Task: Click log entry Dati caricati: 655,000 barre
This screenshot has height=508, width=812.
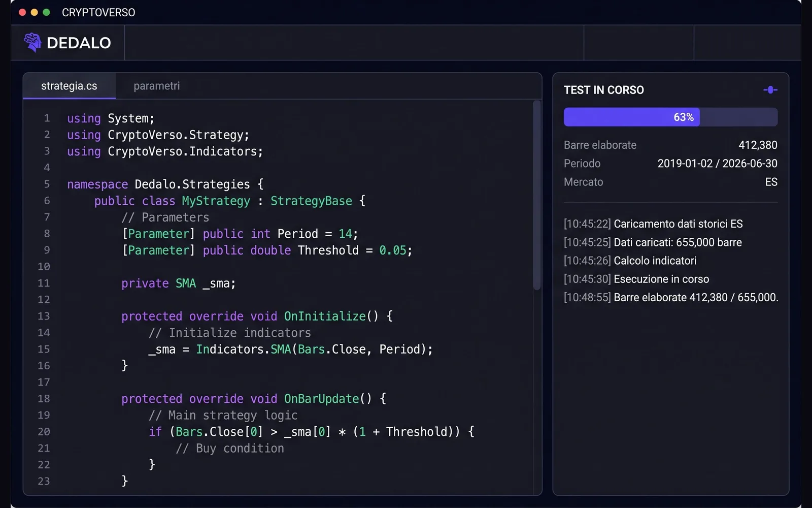Action: pyautogui.click(x=653, y=242)
